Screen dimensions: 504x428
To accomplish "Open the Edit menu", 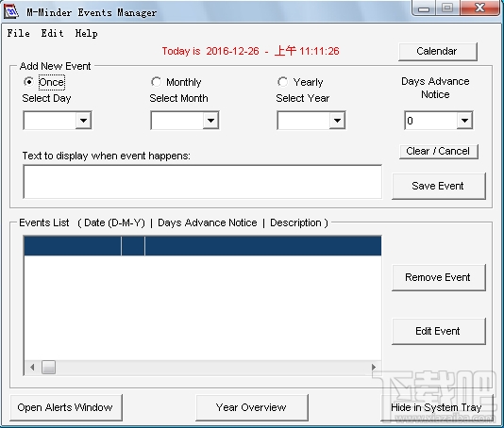I will click(x=52, y=33).
